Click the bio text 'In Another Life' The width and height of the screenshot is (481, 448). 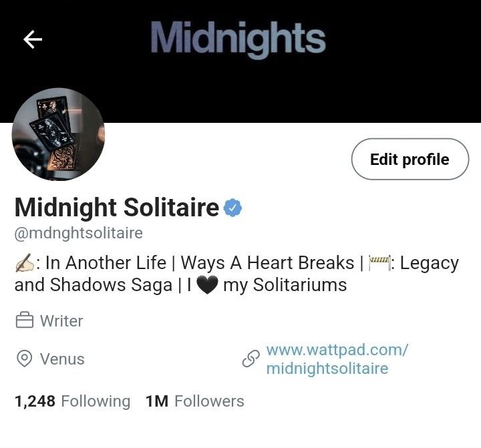tap(106, 263)
